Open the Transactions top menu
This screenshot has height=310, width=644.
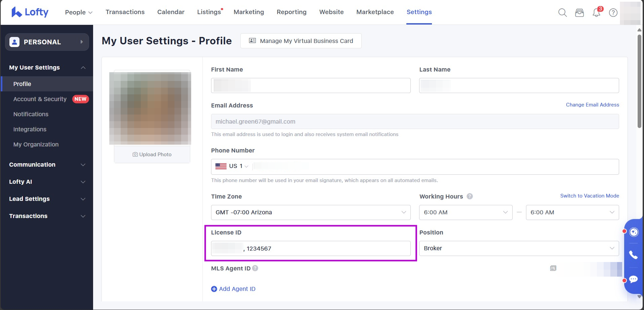tap(125, 12)
